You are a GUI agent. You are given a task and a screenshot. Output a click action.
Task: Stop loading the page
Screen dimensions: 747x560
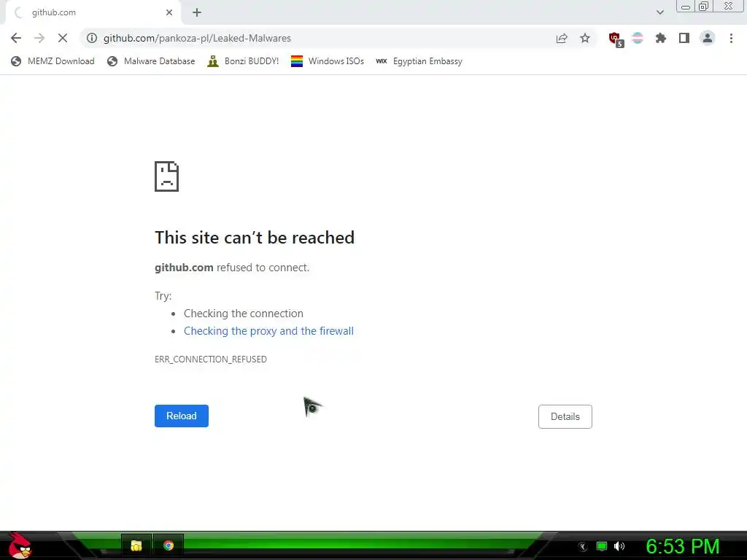tap(63, 38)
